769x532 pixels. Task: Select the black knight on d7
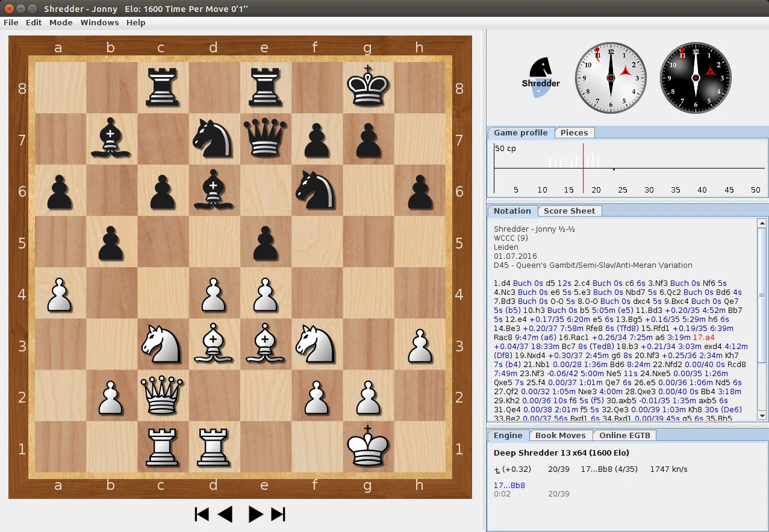click(x=213, y=139)
